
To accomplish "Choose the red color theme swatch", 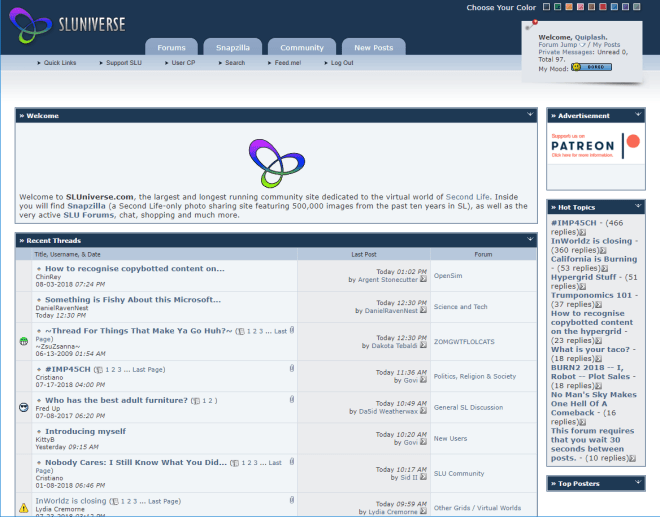I will click(603, 7).
